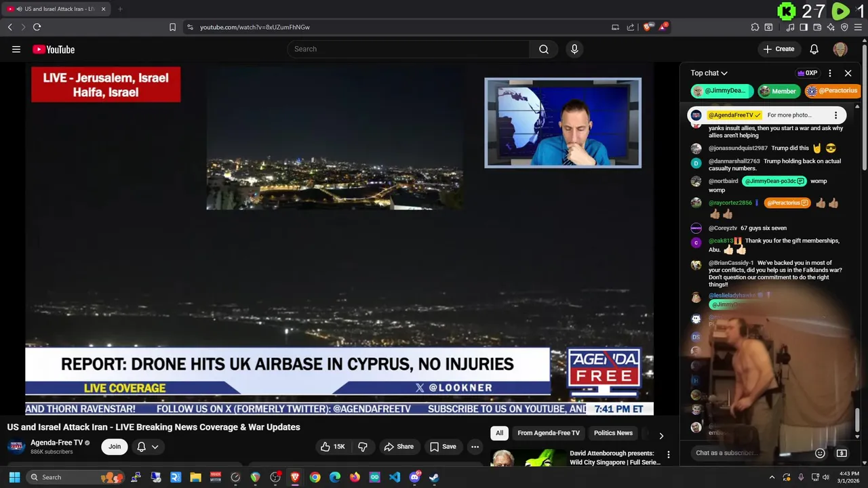Reload the browser page
This screenshot has width=868, height=488.
37,27
